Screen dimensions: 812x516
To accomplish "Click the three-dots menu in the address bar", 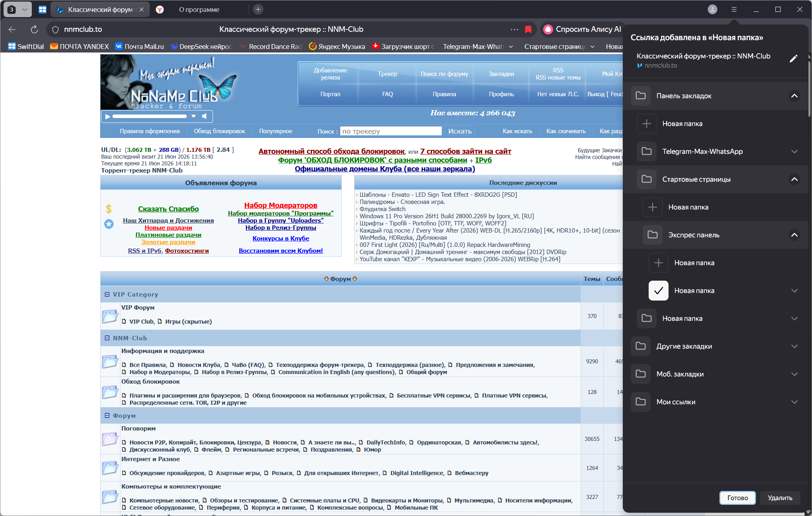I will pyautogui.click(x=514, y=29).
